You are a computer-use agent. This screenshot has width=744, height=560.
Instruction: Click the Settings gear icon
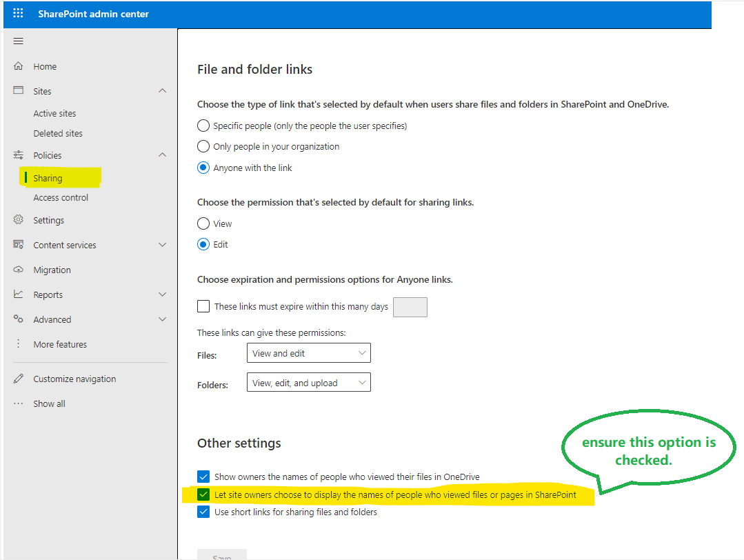[x=18, y=219]
